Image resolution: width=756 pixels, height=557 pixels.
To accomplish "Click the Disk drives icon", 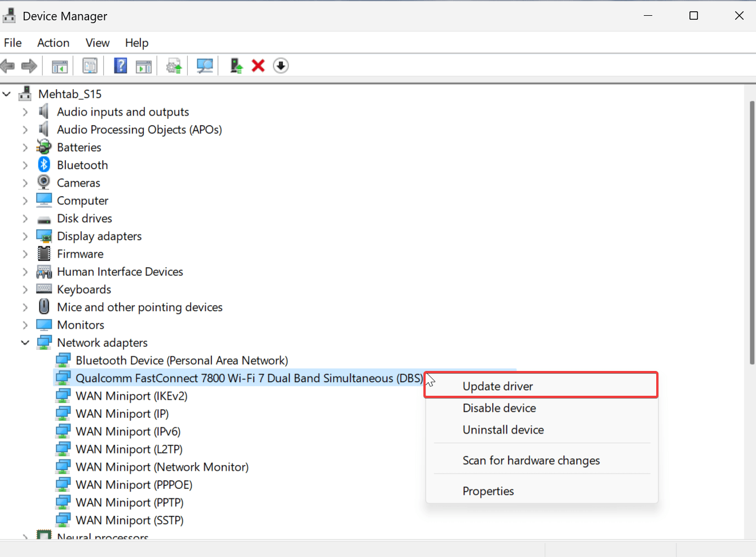I will point(44,220).
